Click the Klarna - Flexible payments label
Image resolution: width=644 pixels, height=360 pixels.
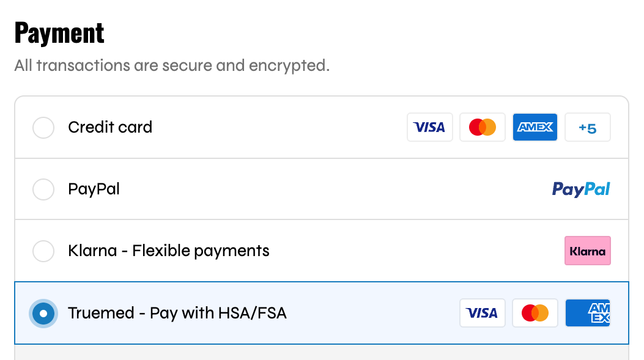tap(168, 251)
